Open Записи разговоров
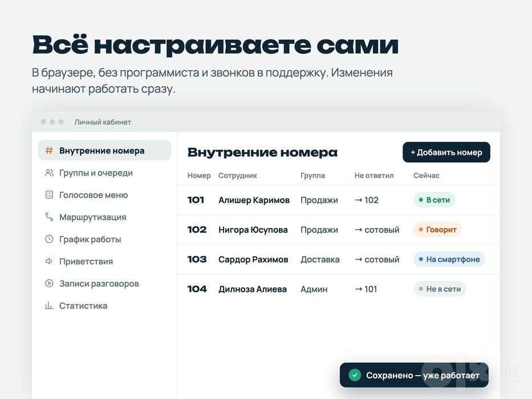Image resolution: width=532 pixels, height=399 pixels. coord(104,284)
